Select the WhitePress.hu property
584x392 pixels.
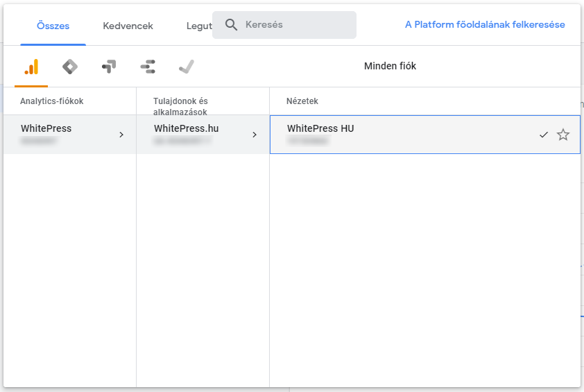203,135
